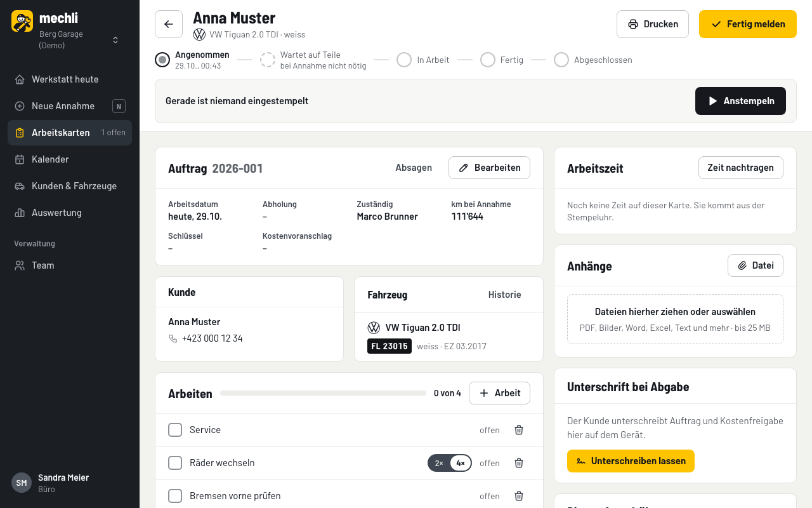Click Zeit nachtragen

(x=741, y=168)
